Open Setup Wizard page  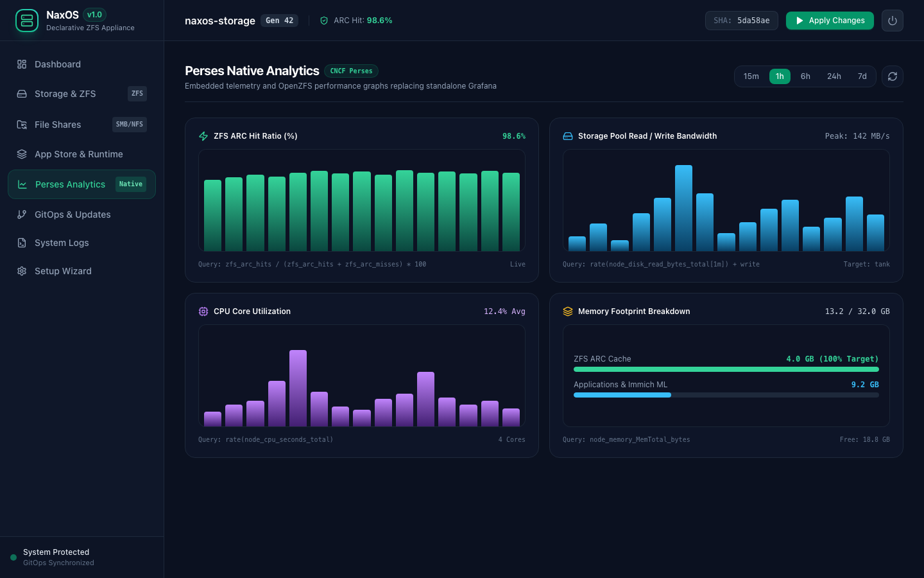tap(81, 271)
